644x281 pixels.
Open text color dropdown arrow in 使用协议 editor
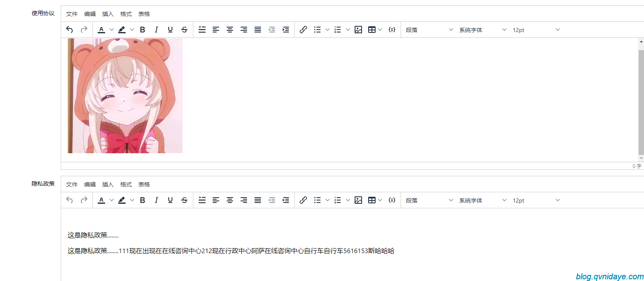pyautogui.click(x=112, y=30)
